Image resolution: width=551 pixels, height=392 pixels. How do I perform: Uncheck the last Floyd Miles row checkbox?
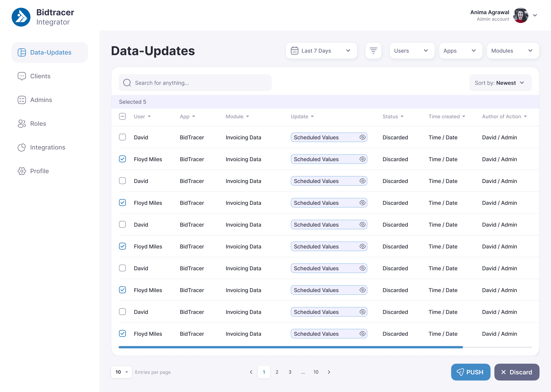(123, 333)
